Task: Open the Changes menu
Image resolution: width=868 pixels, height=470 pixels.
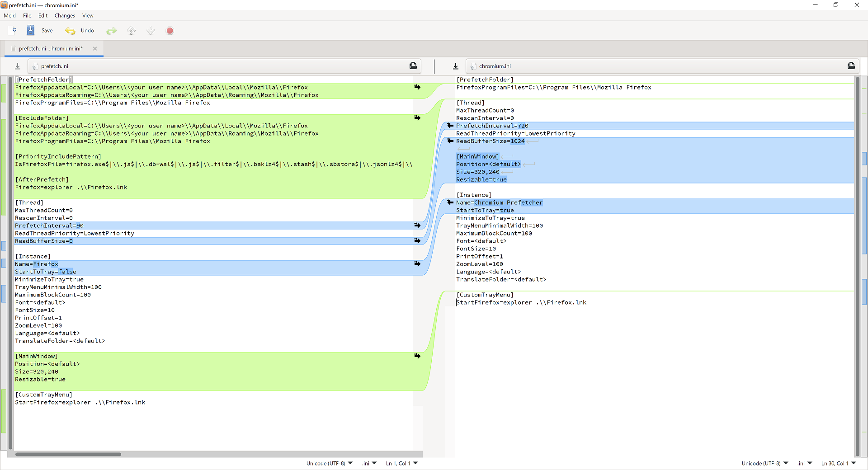Action: point(65,15)
